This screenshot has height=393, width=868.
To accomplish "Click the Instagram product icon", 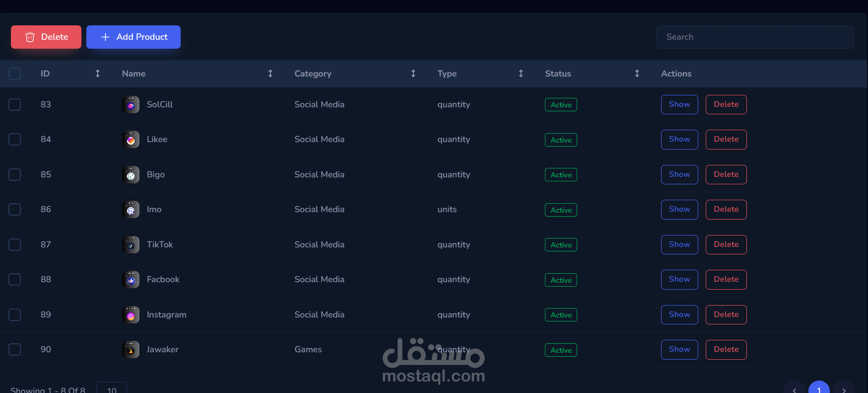I will tap(131, 315).
